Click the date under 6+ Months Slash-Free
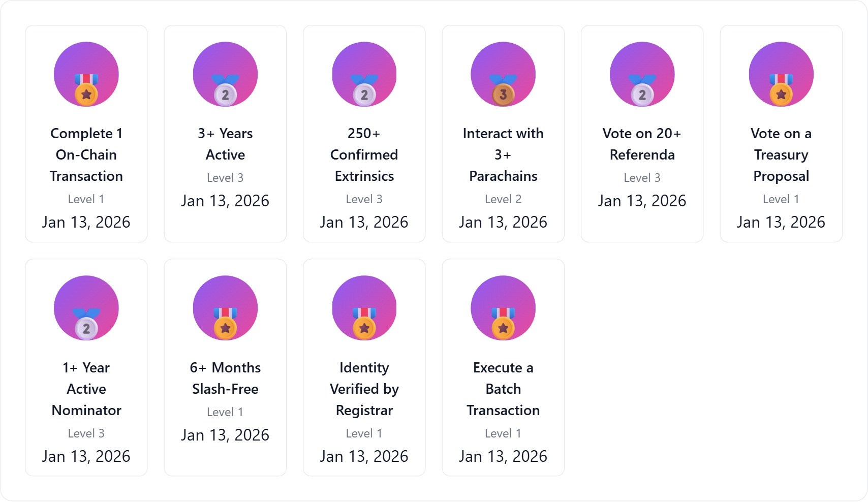Viewport: 868px width, 502px height. 225,435
